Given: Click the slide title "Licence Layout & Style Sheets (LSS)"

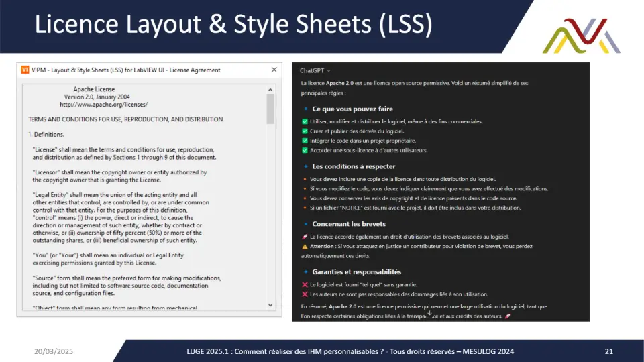Looking at the screenshot, I should [x=233, y=24].
